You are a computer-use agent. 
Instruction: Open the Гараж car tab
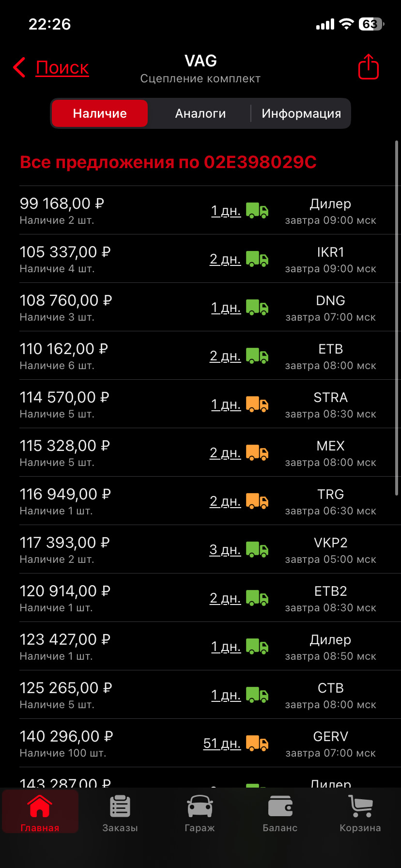click(200, 812)
